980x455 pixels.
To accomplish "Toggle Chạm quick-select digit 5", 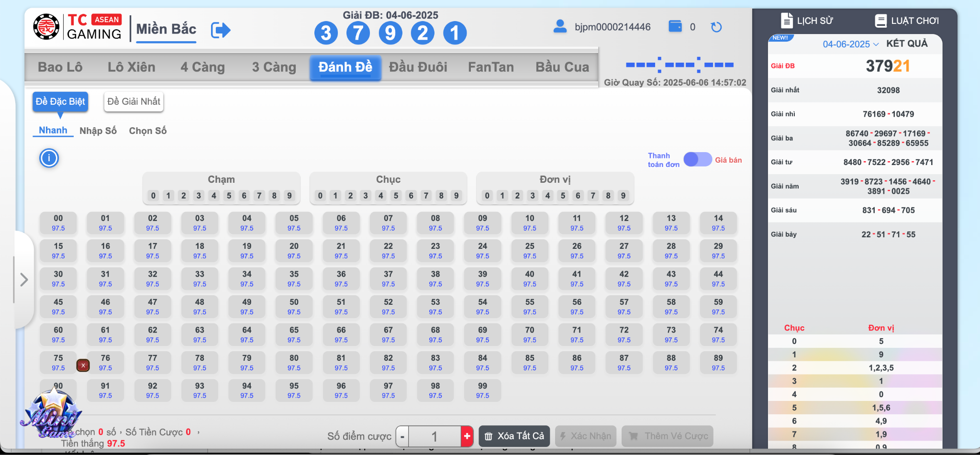I will [x=229, y=195].
